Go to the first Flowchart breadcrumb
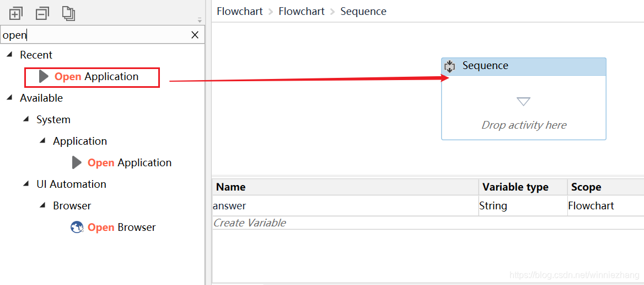This screenshot has height=285, width=644. click(240, 11)
